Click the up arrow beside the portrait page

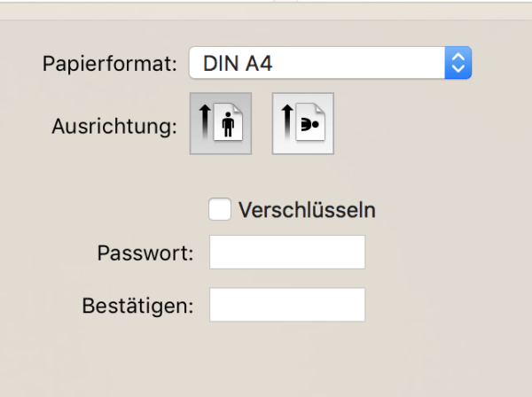pos(205,122)
